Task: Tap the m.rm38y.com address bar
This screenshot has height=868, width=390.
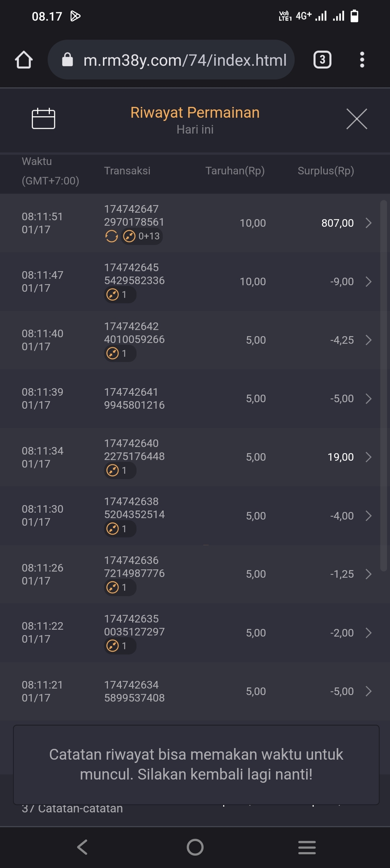Action: point(184,60)
